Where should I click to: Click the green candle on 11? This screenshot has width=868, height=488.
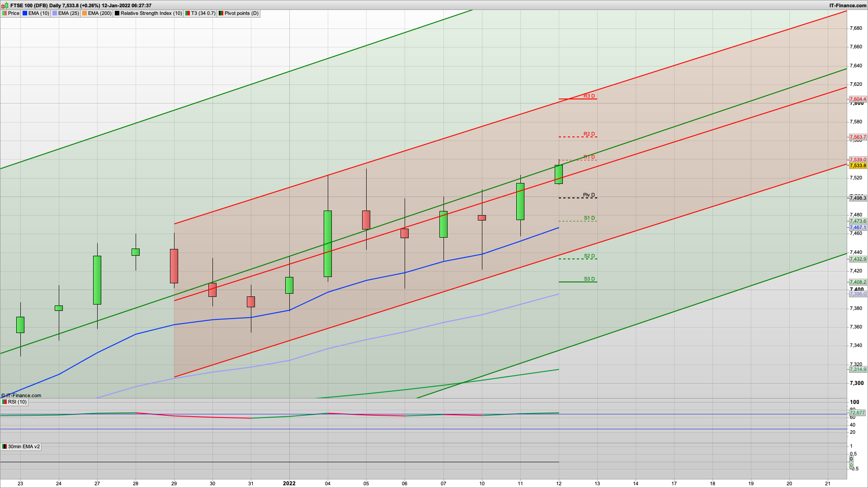[x=520, y=202]
